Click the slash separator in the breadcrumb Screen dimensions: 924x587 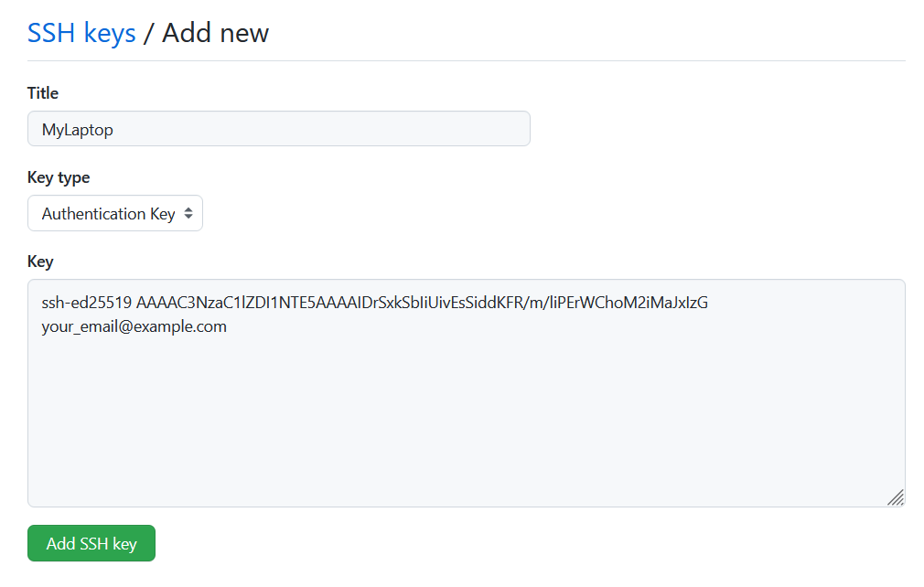point(149,34)
